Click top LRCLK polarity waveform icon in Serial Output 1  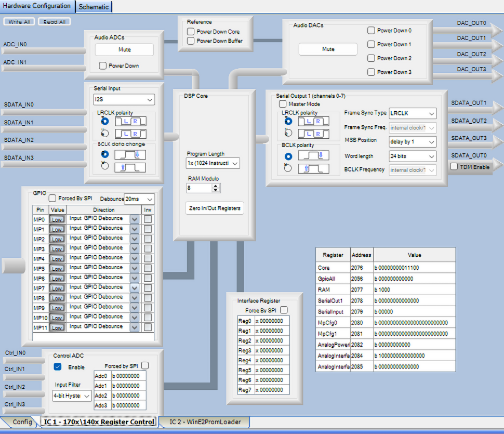click(314, 121)
